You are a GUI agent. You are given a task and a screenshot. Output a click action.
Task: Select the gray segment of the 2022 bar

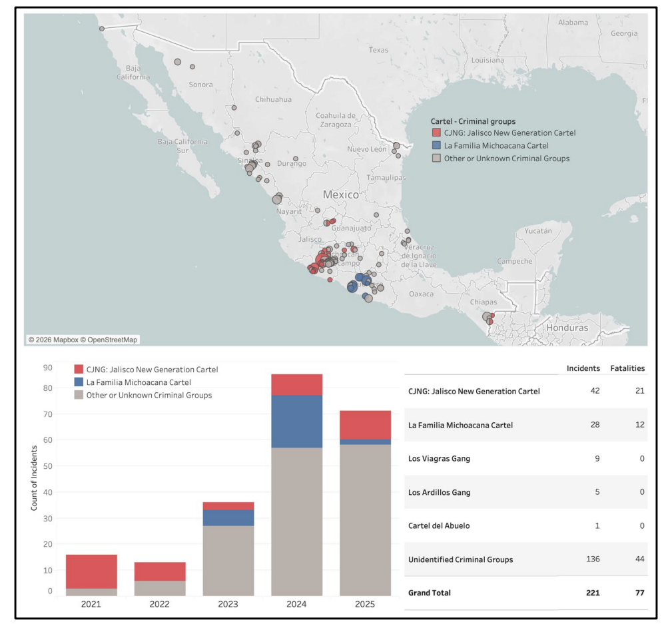tap(160, 588)
